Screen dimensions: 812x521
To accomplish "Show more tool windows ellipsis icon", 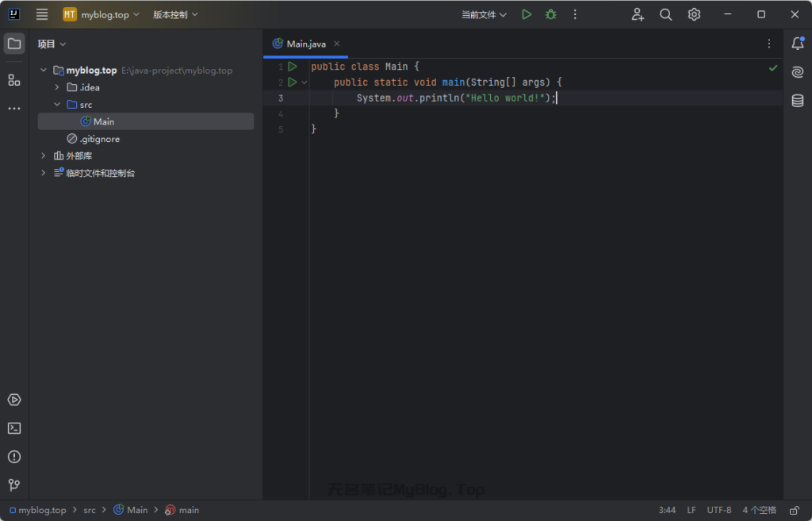I will 14,108.
